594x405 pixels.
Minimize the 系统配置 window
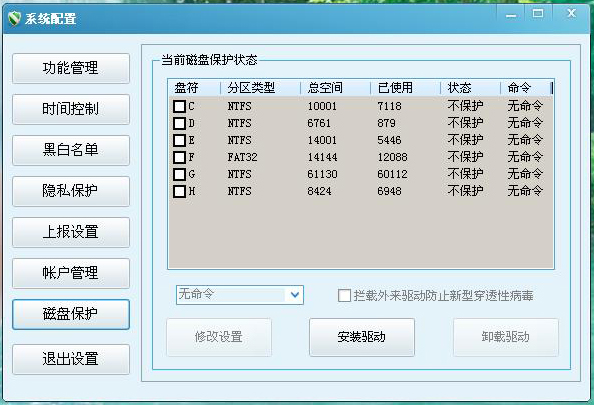(x=511, y=14)
